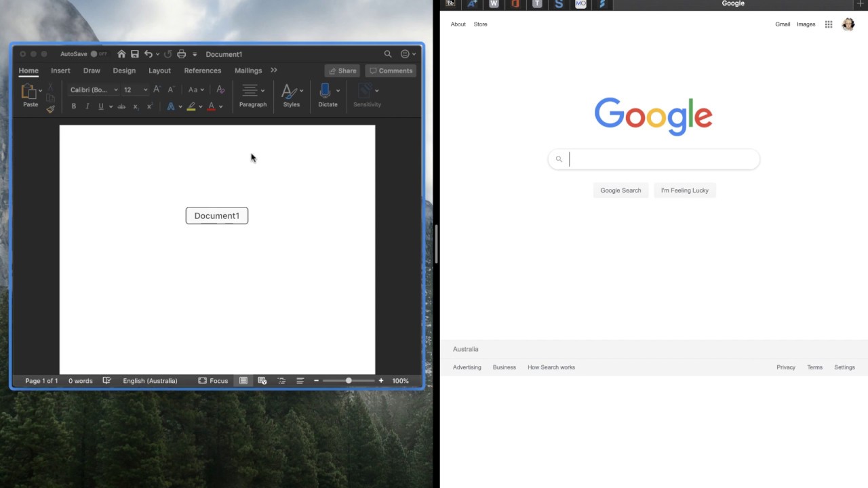Open the underline style dropdown arrow

pos(111,106)
